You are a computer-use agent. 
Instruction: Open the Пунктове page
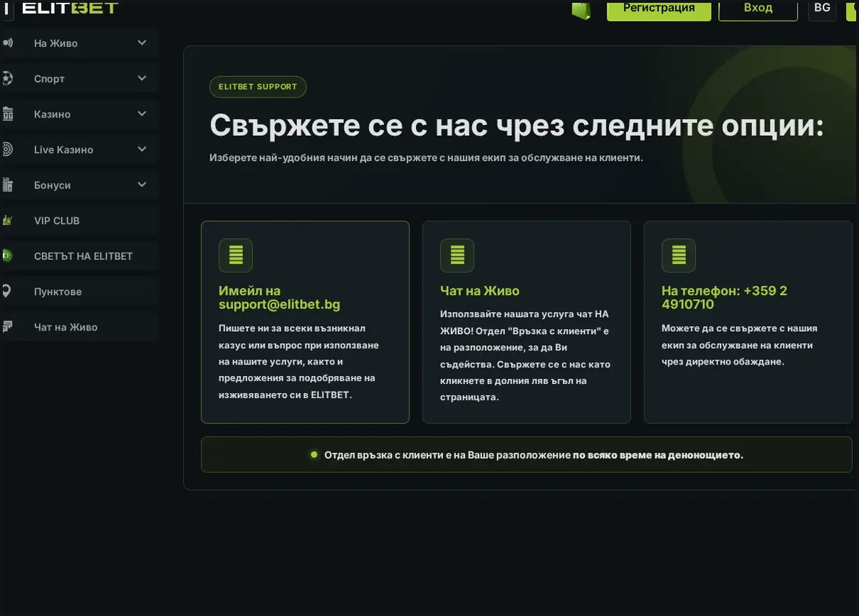79,291
